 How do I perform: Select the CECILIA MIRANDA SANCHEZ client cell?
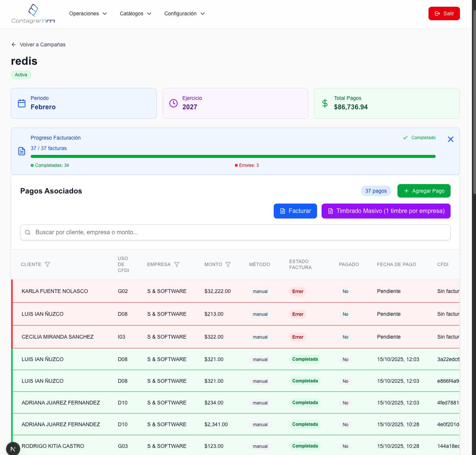pyautogui.click(x=58, y=337)
